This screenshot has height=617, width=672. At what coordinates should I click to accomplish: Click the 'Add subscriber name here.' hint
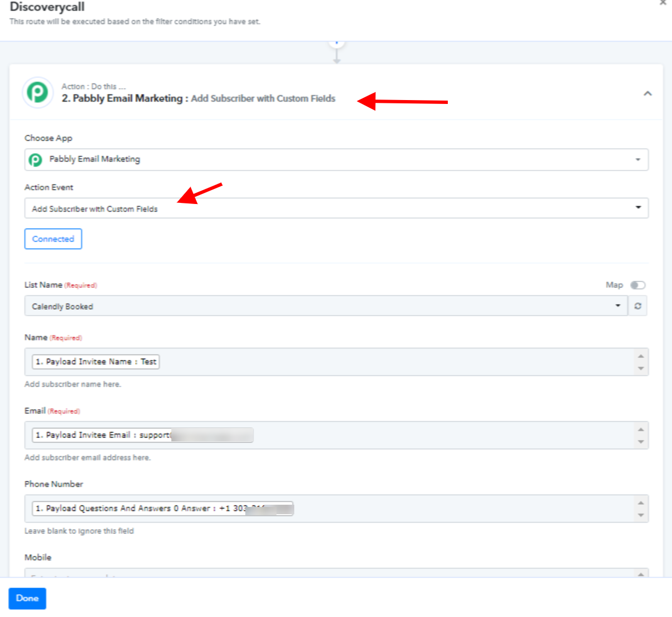coord(72,385)
